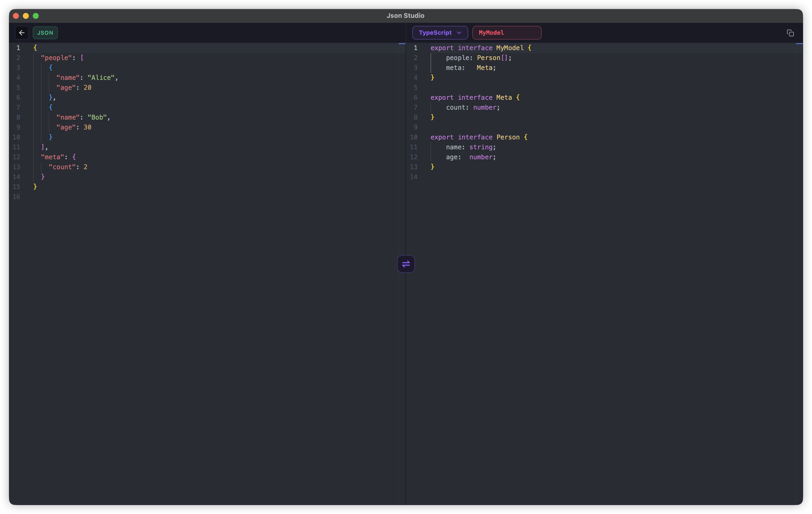Open the TypeScript language dropdown

point(440,33)
